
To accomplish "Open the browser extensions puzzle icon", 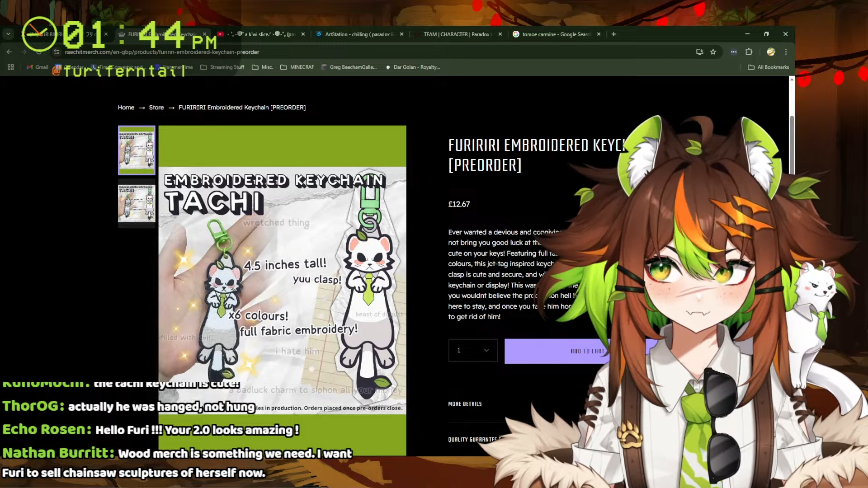I will point(749,52).
